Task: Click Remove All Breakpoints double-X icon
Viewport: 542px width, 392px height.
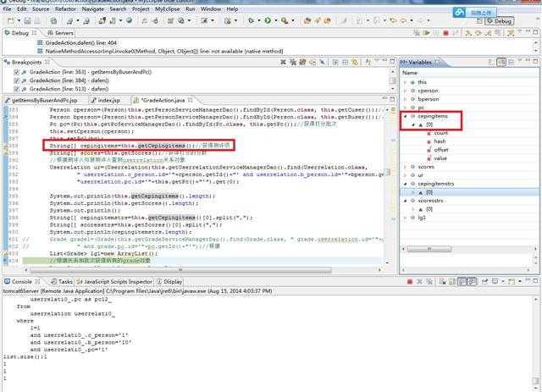Action: (x=293, y=62)
